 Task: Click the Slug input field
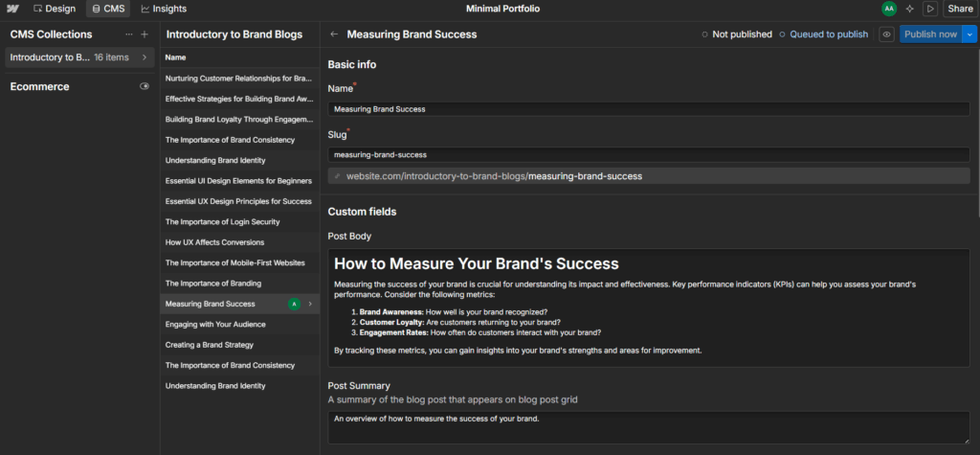(649, 154)
